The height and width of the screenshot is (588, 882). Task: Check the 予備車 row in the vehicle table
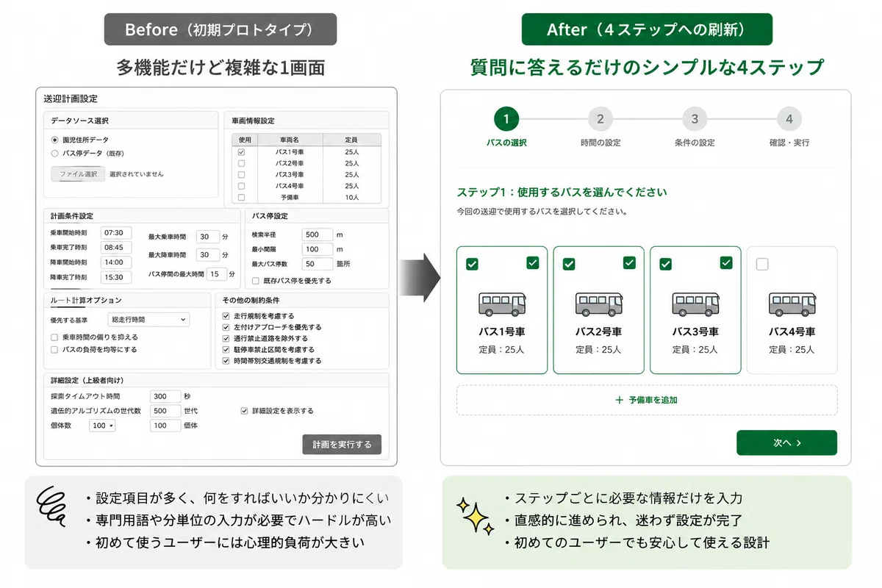242,198
